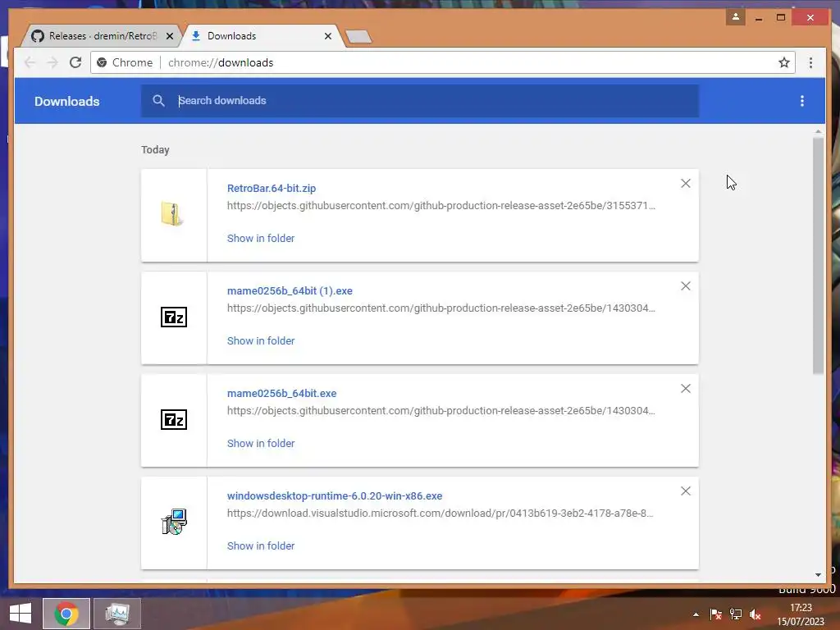Image resolution: width=840 pixels, height=630 pixels.
Task: Maximize the Chrome window
Action: click(781, 18)
